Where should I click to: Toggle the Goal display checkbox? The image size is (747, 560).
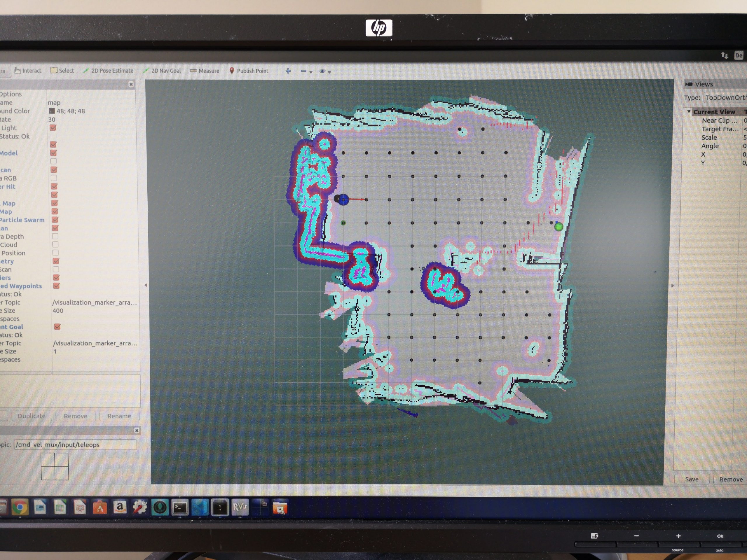(x=57, y=326)
